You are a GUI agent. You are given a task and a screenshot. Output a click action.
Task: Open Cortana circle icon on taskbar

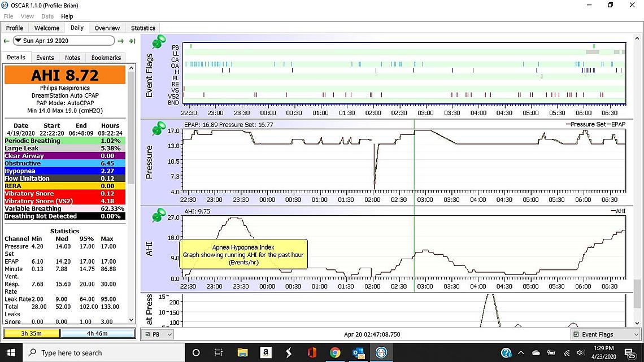196,352
